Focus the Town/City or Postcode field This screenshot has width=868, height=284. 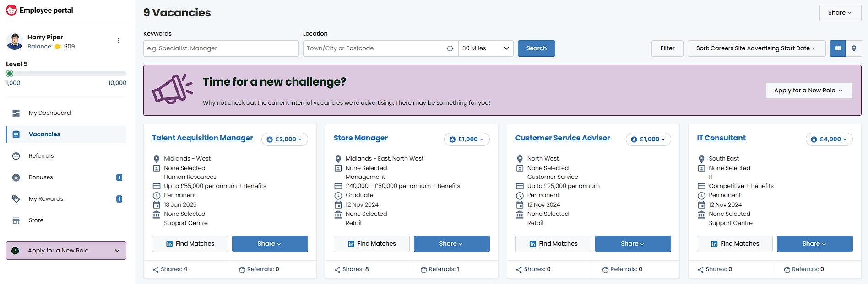(381, 48)
